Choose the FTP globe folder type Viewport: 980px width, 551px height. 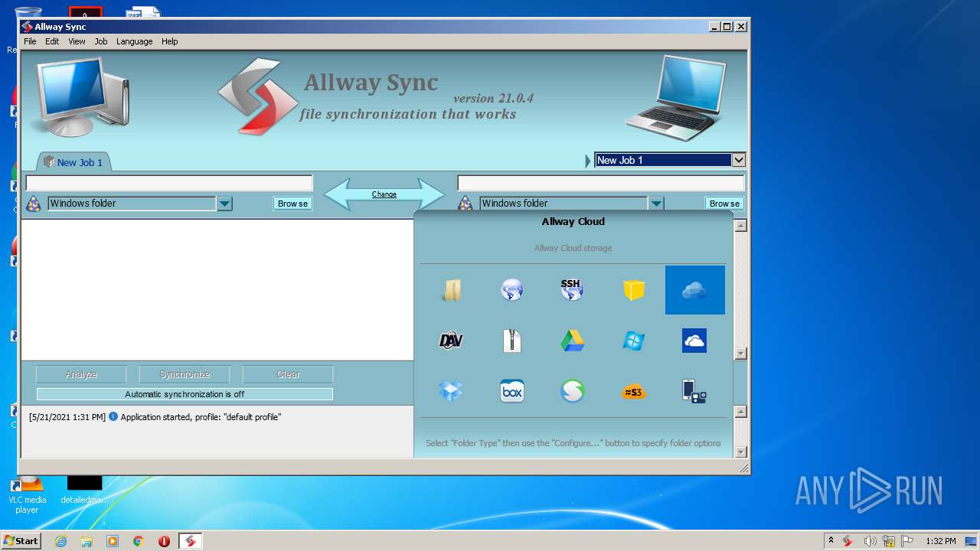click(512, 290)
